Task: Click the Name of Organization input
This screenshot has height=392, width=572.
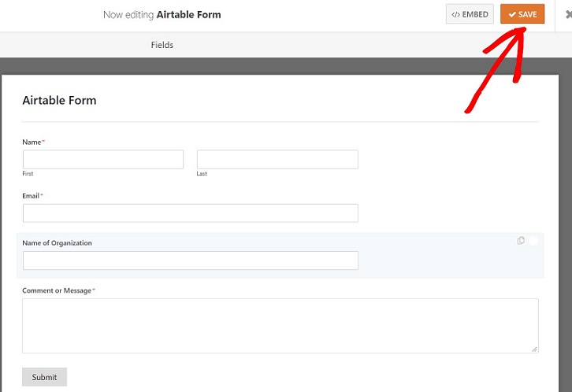Action: coord(191,261)
